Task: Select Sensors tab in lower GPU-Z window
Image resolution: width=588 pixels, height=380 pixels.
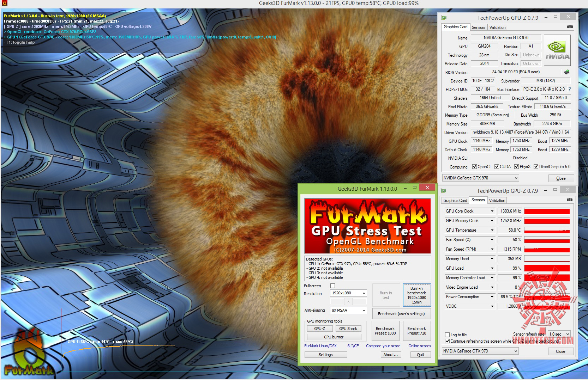Action: (478, 200)
